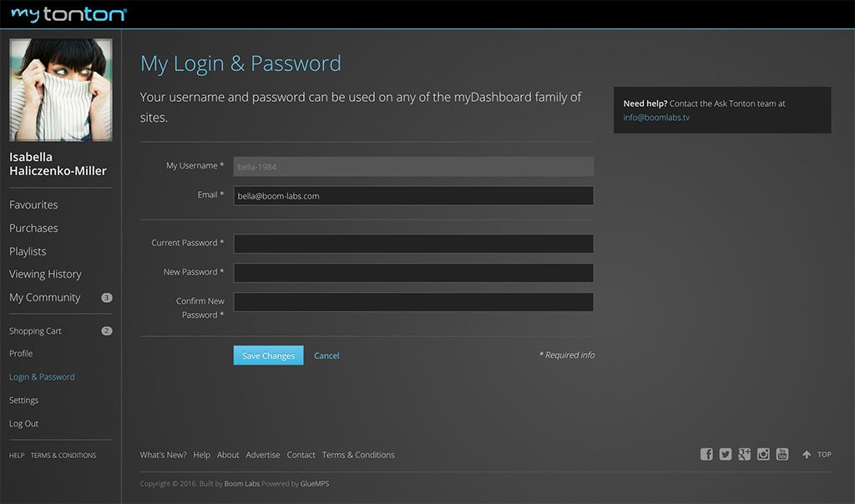The height and width of the screenshot is (504, 855).
Task: Go to Viewing History in sidebar
Action: (x=45, y=275)
